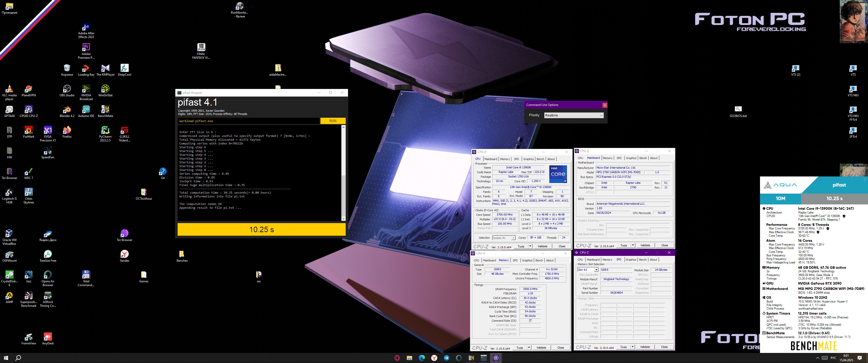Open Memory tab in CPU-Z SPD slot window
The width and height of the screenshot is (868, 363).
[x=607, y=260]
